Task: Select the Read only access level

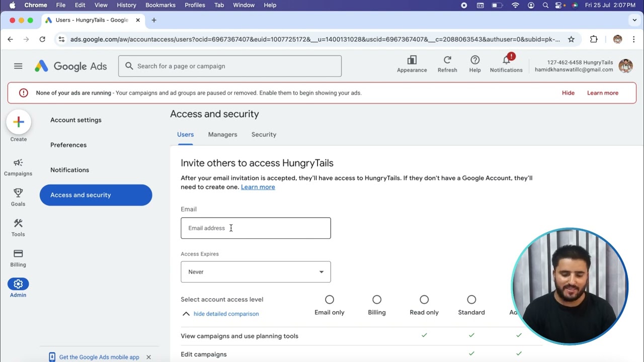Action: 424,300
